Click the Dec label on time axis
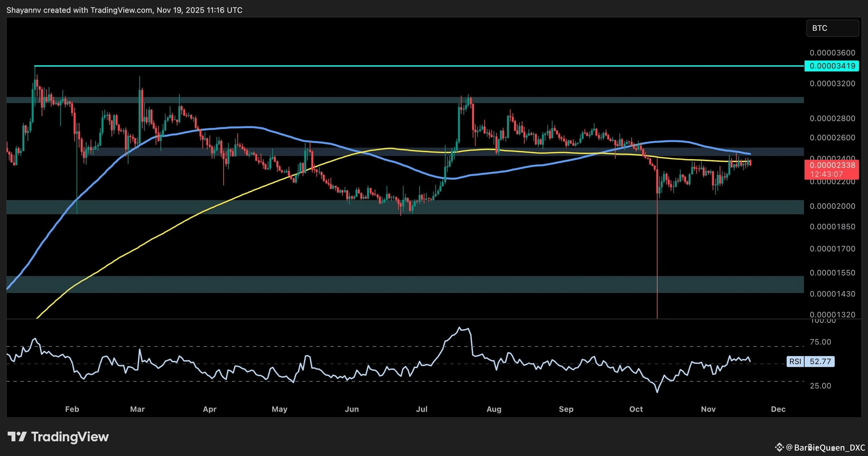Image resolution: width=868 pixels, height=456 pixels. click(x=778, y=409)
